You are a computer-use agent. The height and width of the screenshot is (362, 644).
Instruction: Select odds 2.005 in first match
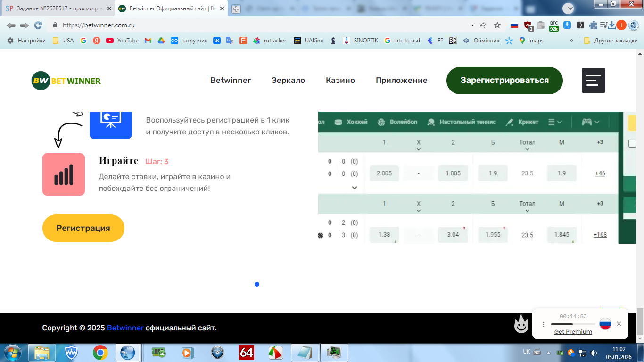tap(384, 173)
